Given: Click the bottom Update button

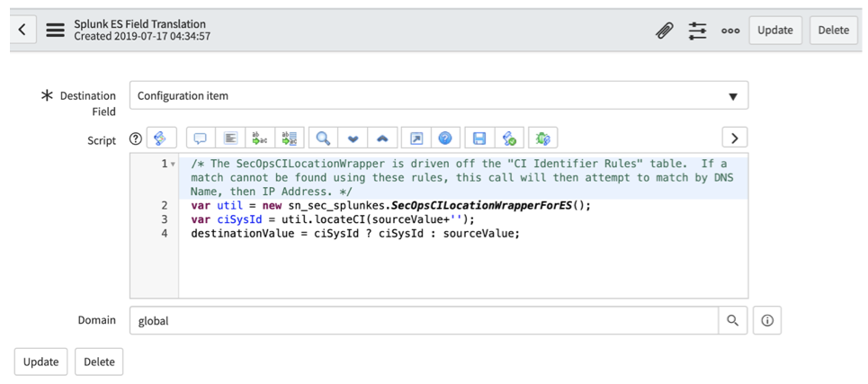Looking at the screenshot, I should 41,362.
